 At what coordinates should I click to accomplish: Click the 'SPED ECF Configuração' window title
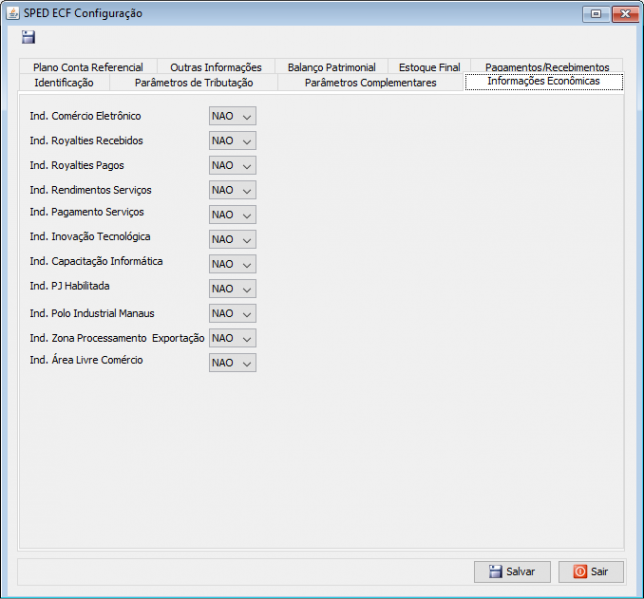[x=83, y=13]
